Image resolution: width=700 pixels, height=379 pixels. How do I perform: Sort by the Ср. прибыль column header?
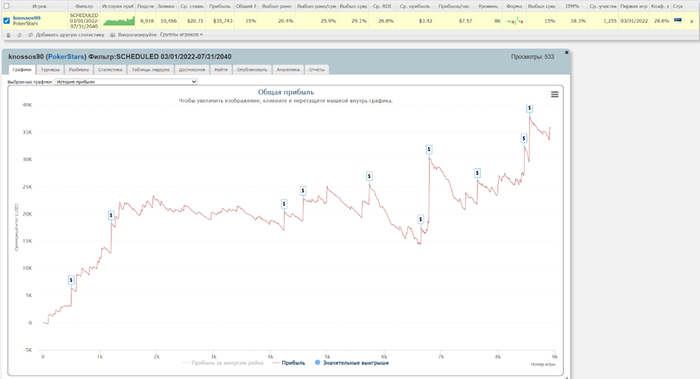pyautogui.click(x=415, y=6)
